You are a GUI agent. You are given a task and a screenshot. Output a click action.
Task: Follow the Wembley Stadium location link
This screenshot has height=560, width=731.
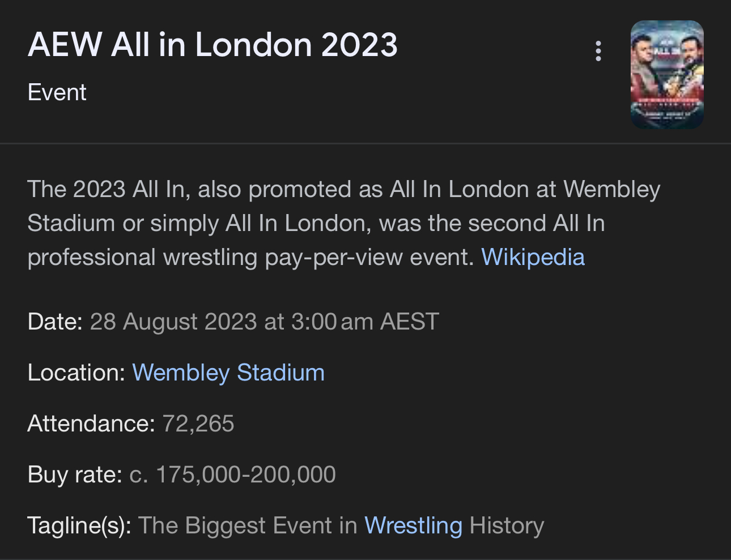[228, 373]
